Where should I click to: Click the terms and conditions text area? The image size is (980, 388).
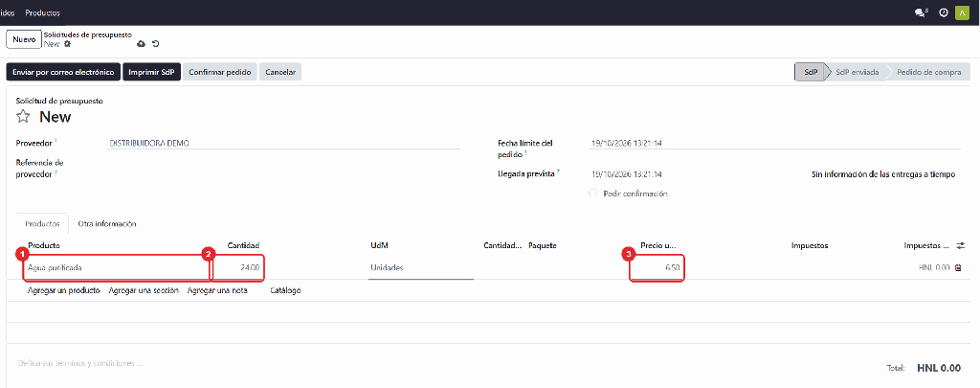(78, 363)
